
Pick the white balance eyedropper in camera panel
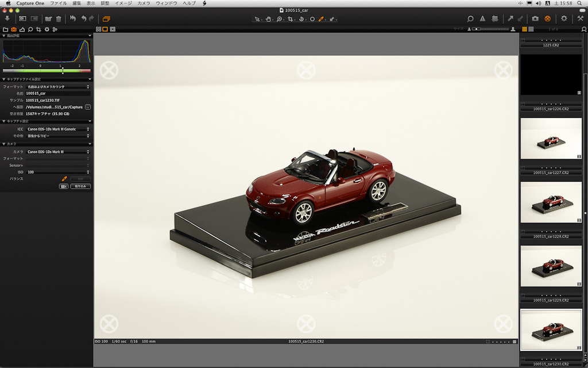pyautogui.click(x=64, y=179)
